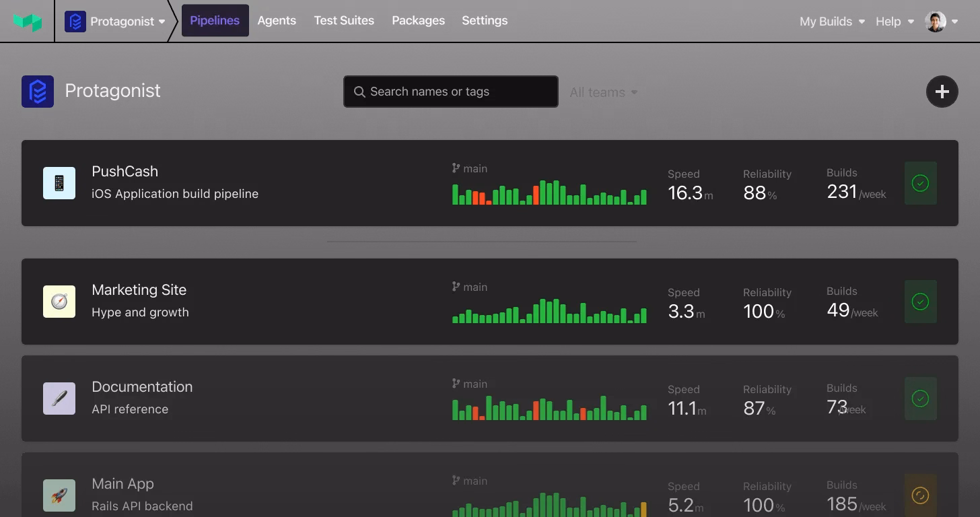Viewport: 980px width, 517px height.
Task: Click the Main App rocket icon
Action: click(x=59, y=495)
